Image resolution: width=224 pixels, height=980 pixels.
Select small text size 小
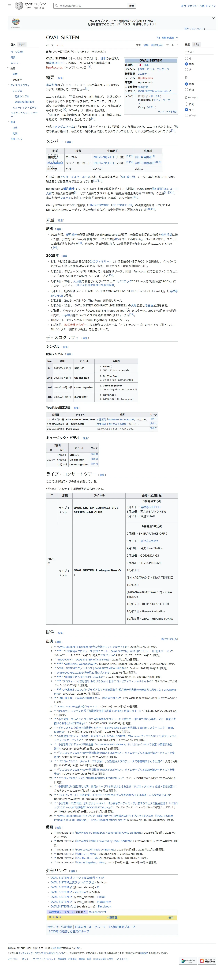pos(186,59)
